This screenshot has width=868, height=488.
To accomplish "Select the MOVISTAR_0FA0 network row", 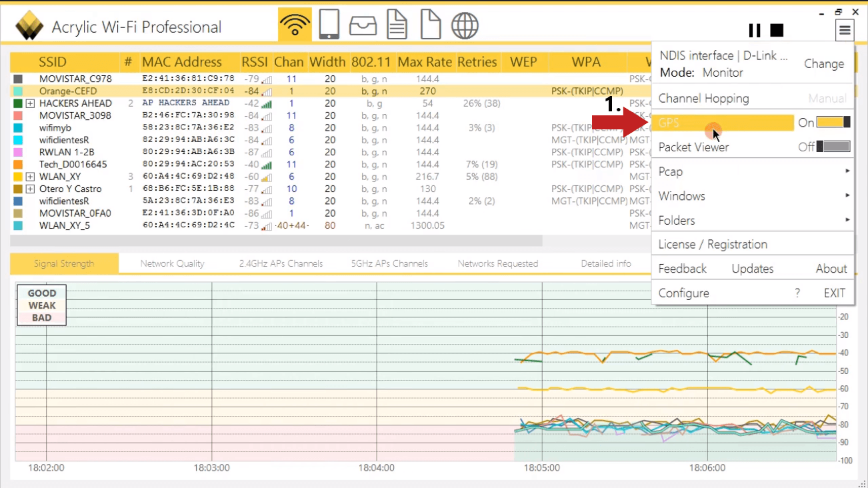I will point(331,213).
